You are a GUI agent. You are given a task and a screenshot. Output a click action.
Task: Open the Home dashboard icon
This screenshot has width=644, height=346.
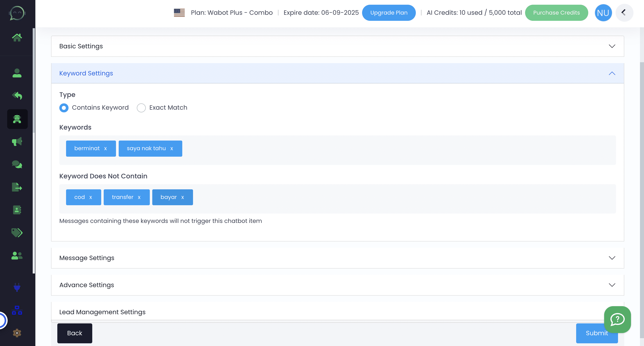(x=17, y=37)
